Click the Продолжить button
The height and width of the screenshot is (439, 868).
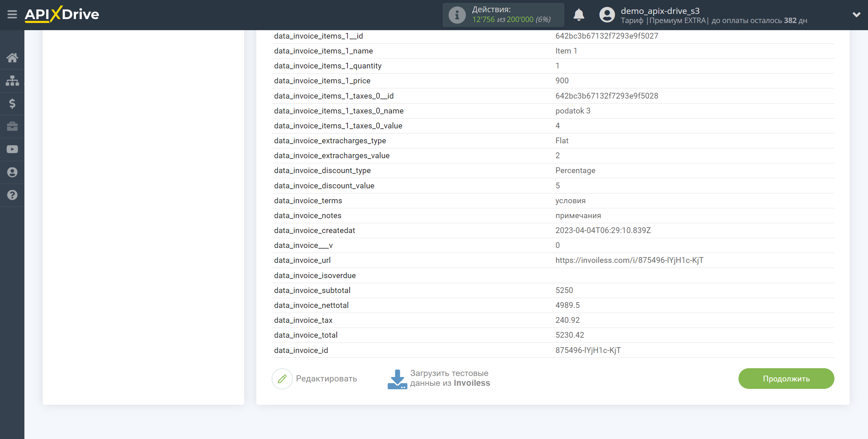pos(786,378)
